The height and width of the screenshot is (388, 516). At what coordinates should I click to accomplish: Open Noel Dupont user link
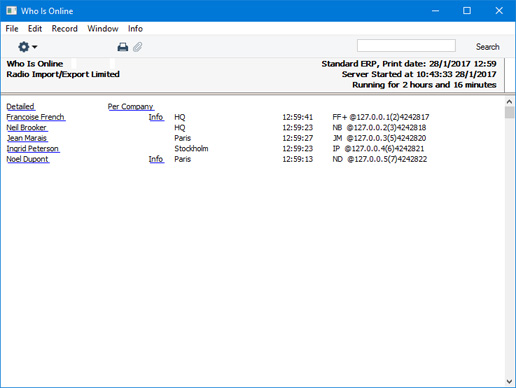(x=28, y=159)
